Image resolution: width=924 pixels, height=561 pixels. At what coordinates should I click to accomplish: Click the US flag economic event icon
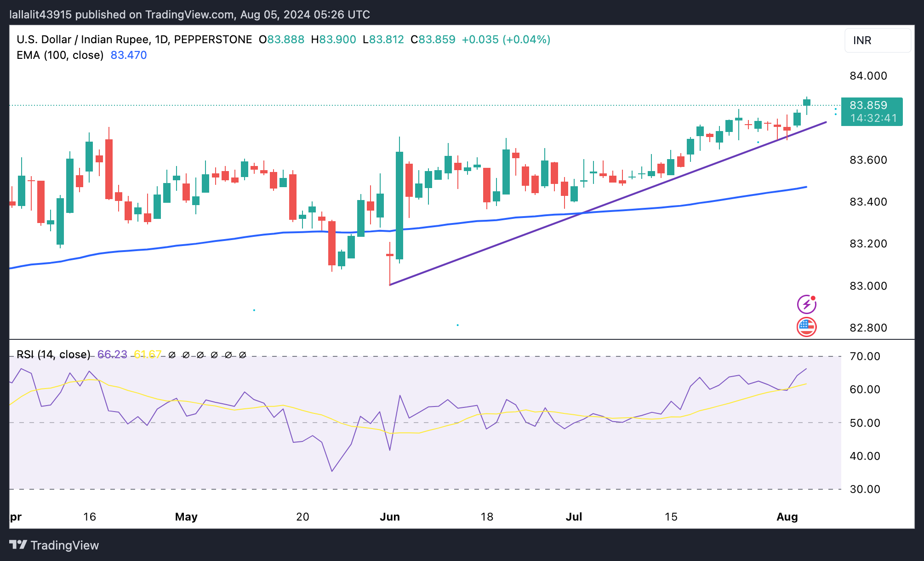coord(806,327)
